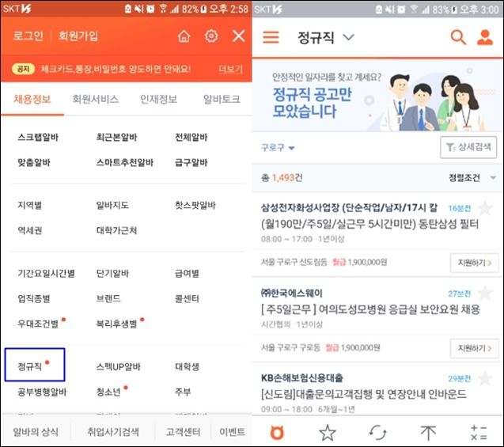Star the KB손해보험신용대출 job listing

pyautogui.click(x=485, y=378)
